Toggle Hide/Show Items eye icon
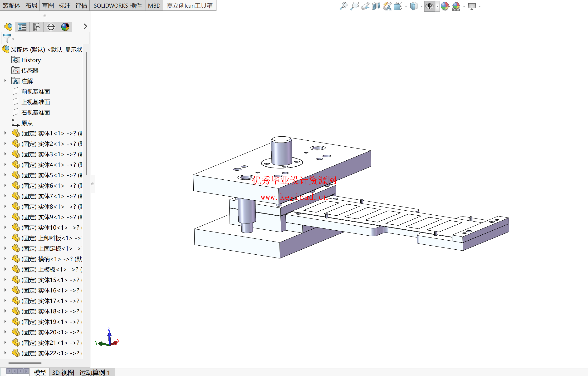The width and height of the screenshot is (588, 376). (430, 6)
